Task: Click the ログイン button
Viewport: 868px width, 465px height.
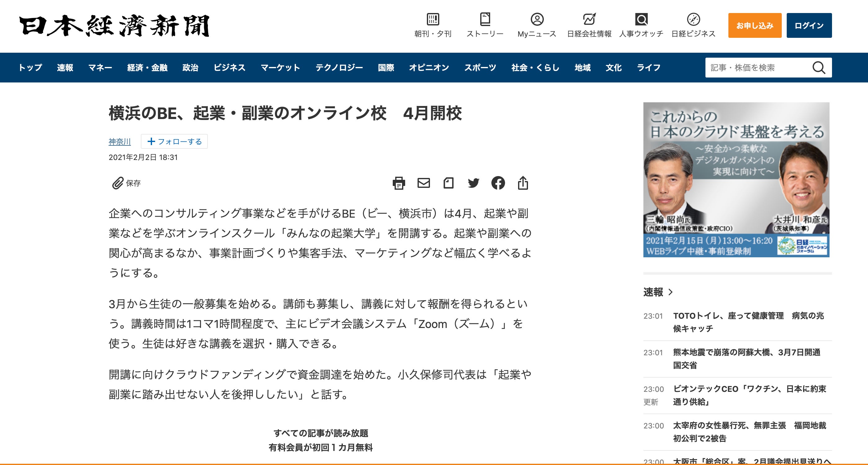Action: click(809, 26)
